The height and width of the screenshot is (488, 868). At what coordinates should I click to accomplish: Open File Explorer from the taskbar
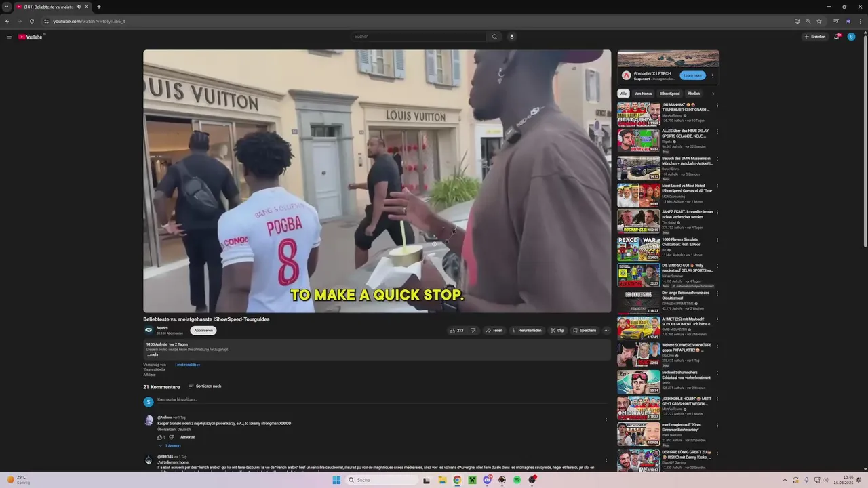click(441, 480)
